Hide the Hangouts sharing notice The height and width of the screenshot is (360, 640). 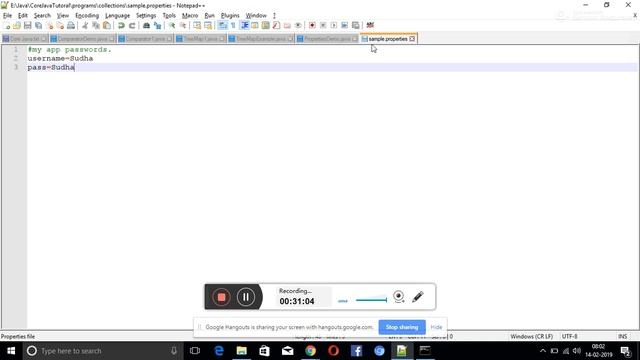tap(436, 327)
